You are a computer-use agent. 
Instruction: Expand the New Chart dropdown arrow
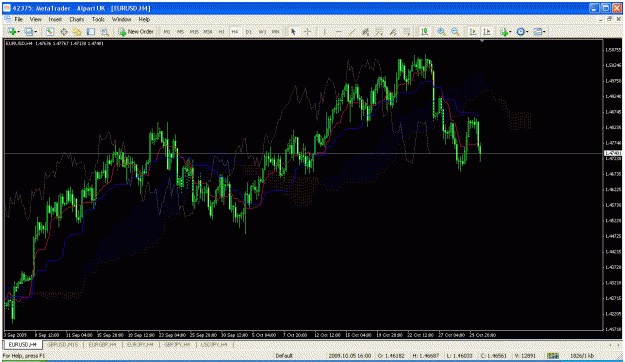click(x=19, y=32)
